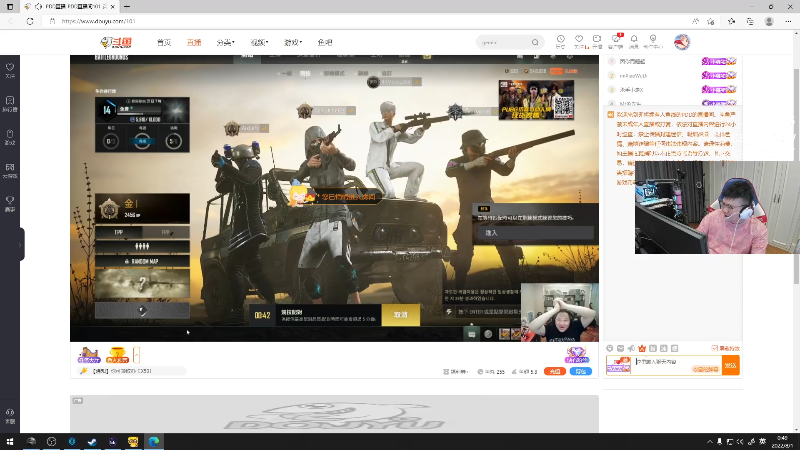Expand the gift bar up-arrow button
Screen dimensions: 800x450
pos(136,355)
